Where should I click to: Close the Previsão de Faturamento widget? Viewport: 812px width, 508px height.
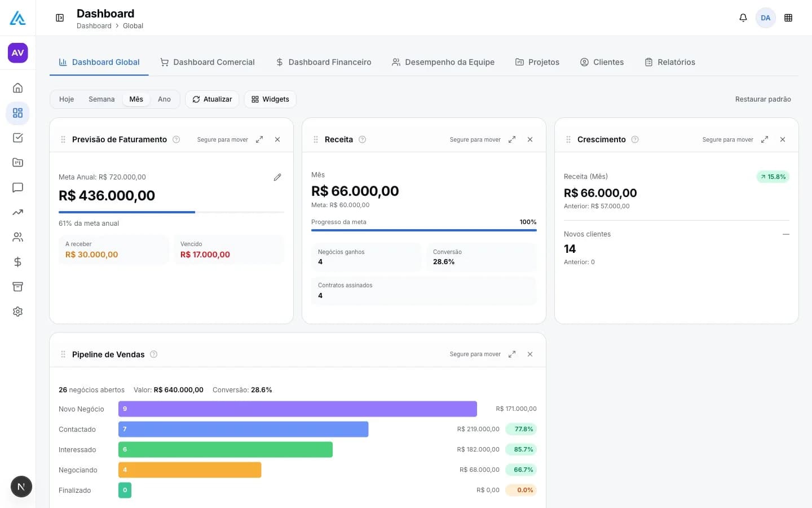(277, 139)
